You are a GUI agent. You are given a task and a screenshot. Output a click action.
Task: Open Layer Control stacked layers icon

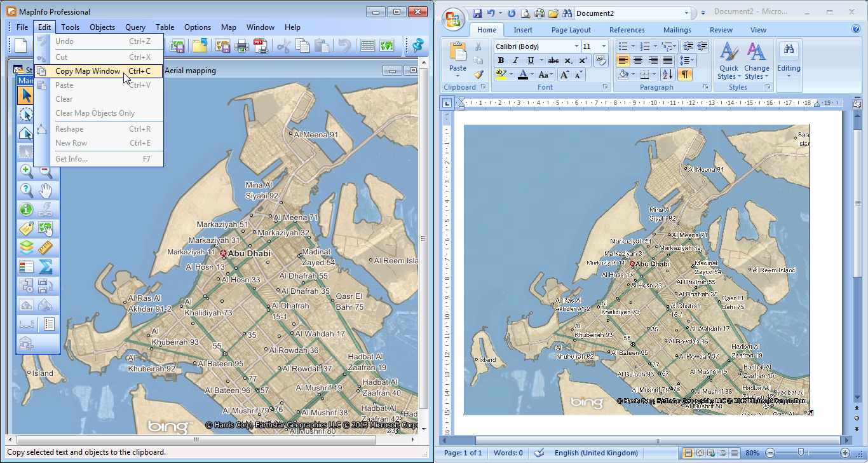click(26, 247)
